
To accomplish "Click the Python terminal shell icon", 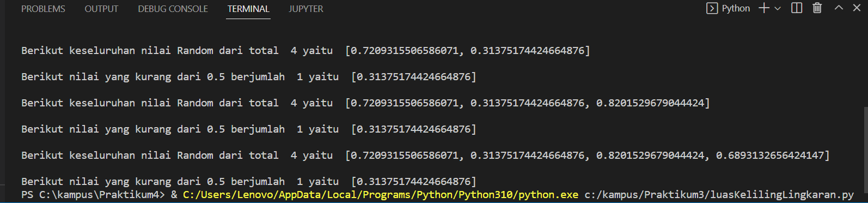I will [712, 8].
